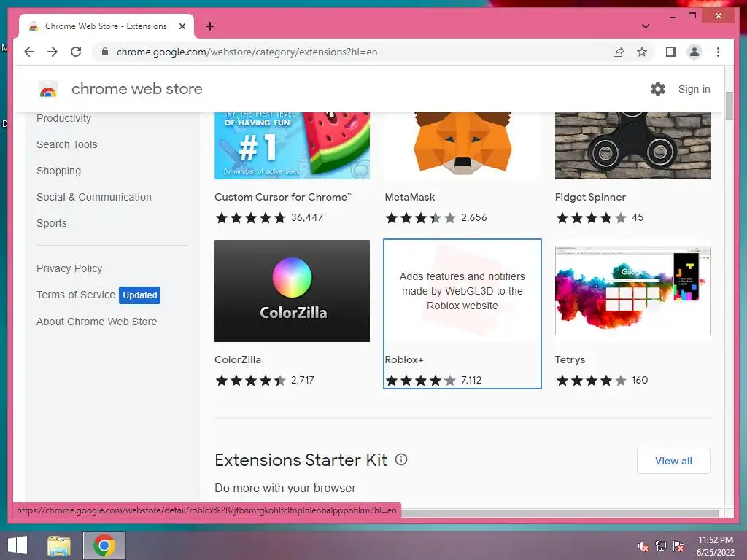Click the muted volume tray icon
The height and width of the screenshot is (560, 747).
(x=643, y=546)
